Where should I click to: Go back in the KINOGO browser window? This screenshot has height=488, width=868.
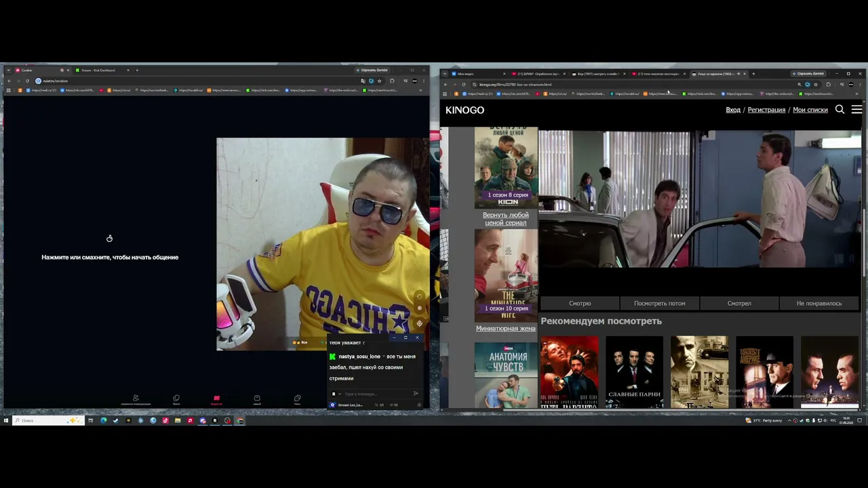point(446,85)
